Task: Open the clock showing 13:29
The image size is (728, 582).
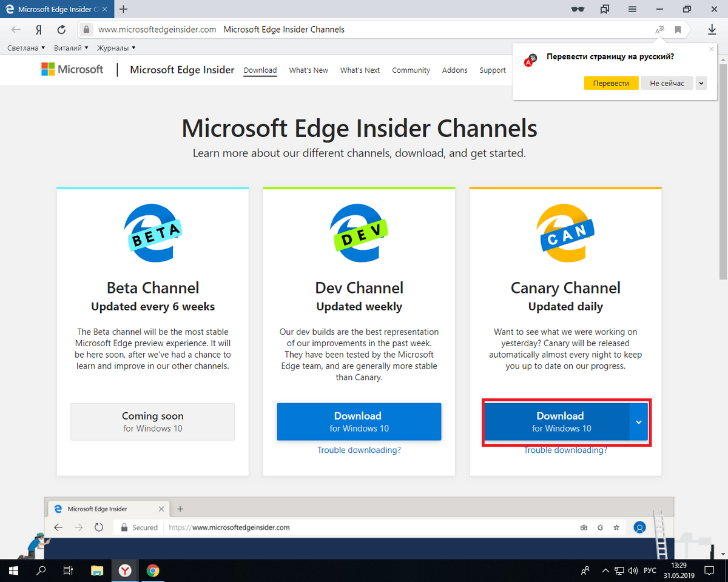Action: [x=678, y=570]
